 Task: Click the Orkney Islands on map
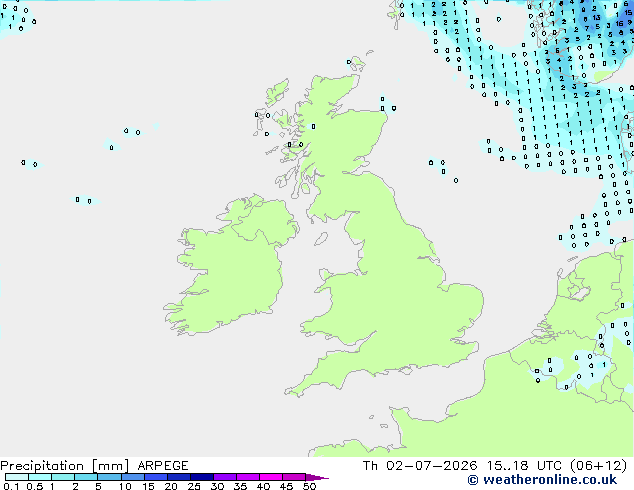pyautogui.click(x=357, y=63)
